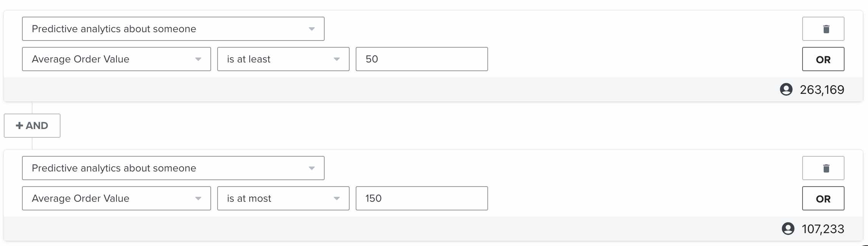Click arrow on 'is at least' dropdown
868x246 pixels.
point(336,59)
